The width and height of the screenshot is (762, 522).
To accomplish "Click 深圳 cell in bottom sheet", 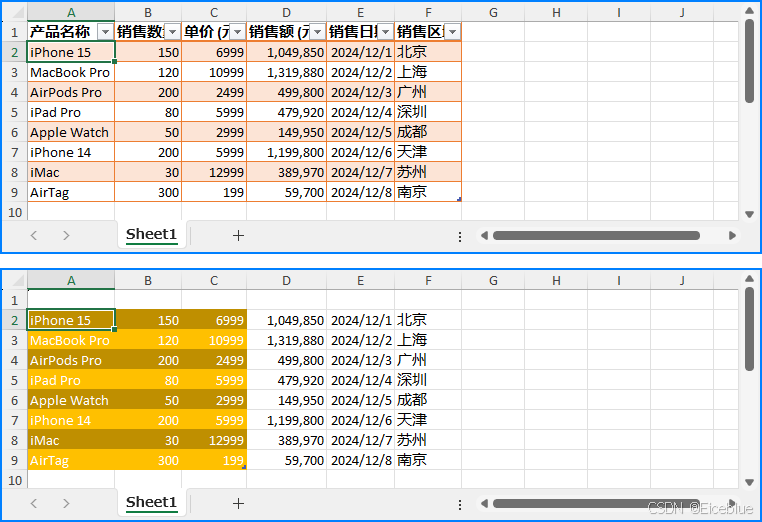I will point(428,380).
